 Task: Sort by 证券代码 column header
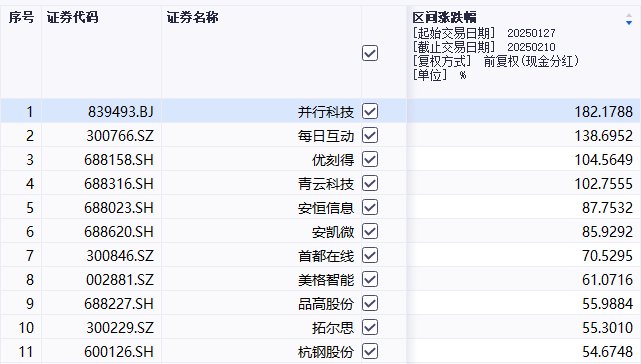[72, 17]
